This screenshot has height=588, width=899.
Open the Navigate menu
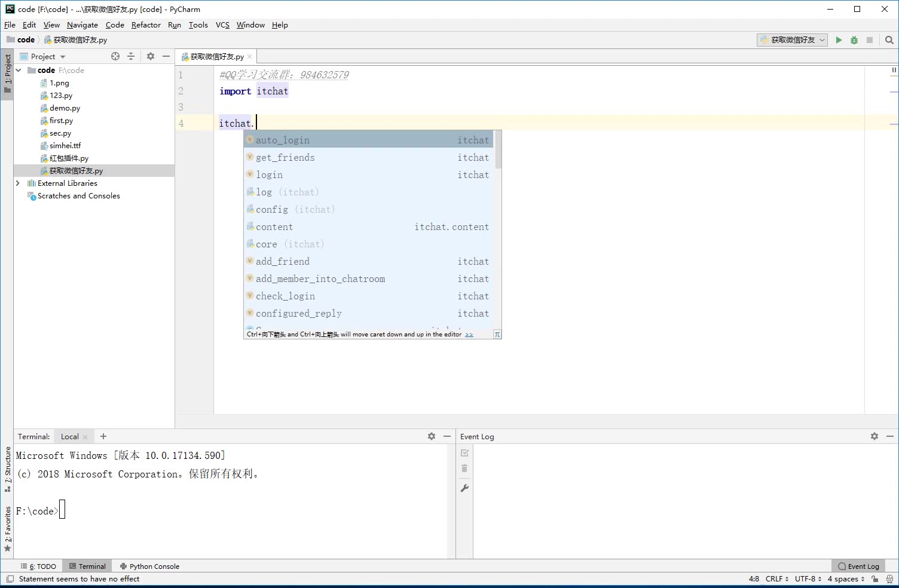[82, 25]
